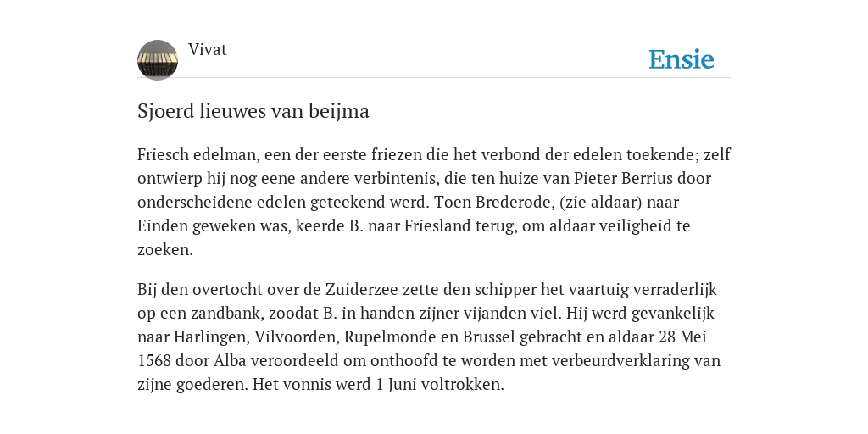Open the Vivat author name link
Image resolution: width=868 pixels, height=434 pixels.
[208, 49]
